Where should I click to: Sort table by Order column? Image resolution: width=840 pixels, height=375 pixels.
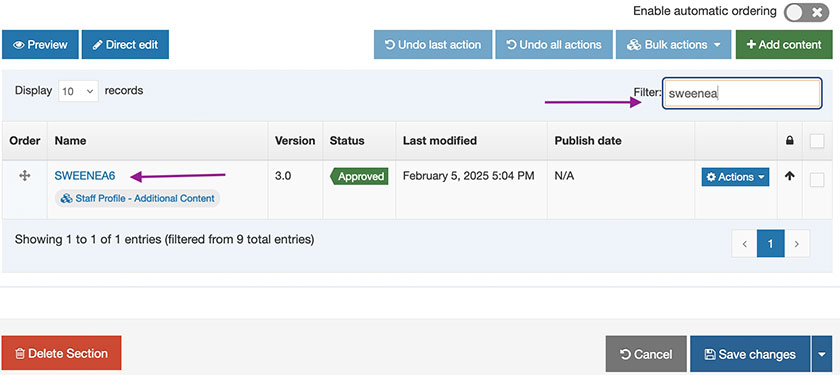pyautogui.click(x=25, y=141)
